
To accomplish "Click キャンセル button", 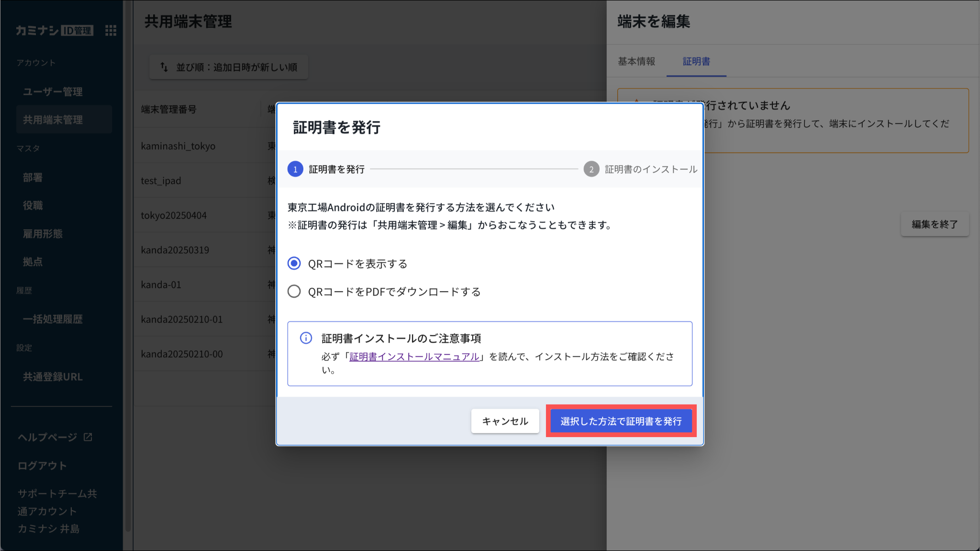I will tap(505, 421).
